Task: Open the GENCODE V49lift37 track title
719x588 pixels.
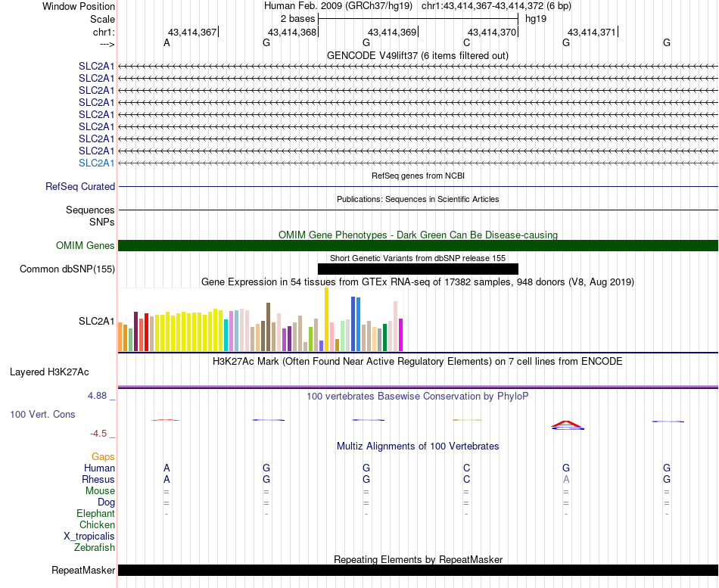Action: pyautogui.click(x=418, y=55)
